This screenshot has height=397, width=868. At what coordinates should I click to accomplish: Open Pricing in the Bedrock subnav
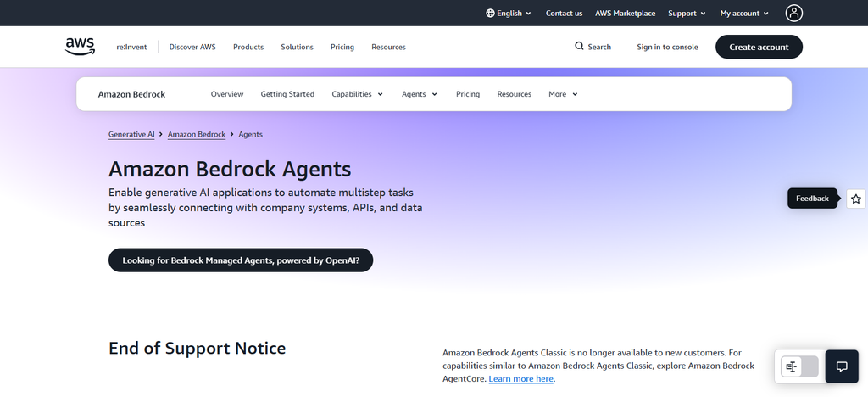click(468, 94)
